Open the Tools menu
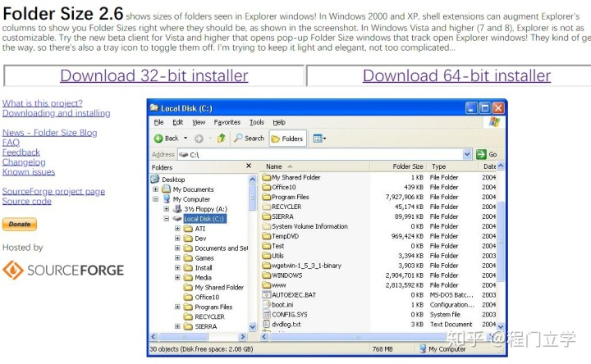The height and width of the screenshot is (364, 591). (x=257, y=122)
